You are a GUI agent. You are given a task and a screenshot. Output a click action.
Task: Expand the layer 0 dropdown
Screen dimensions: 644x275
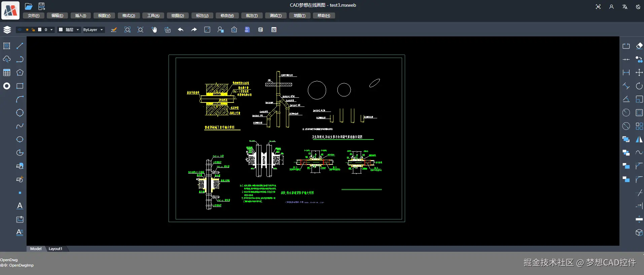[51, 30]
